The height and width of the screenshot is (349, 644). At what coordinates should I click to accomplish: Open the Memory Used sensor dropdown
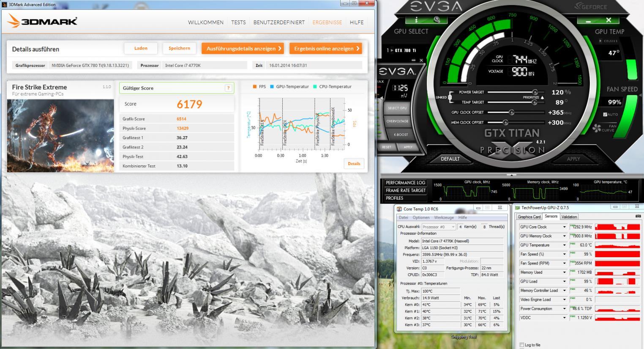pyautogui.click(x=564, y=272)
